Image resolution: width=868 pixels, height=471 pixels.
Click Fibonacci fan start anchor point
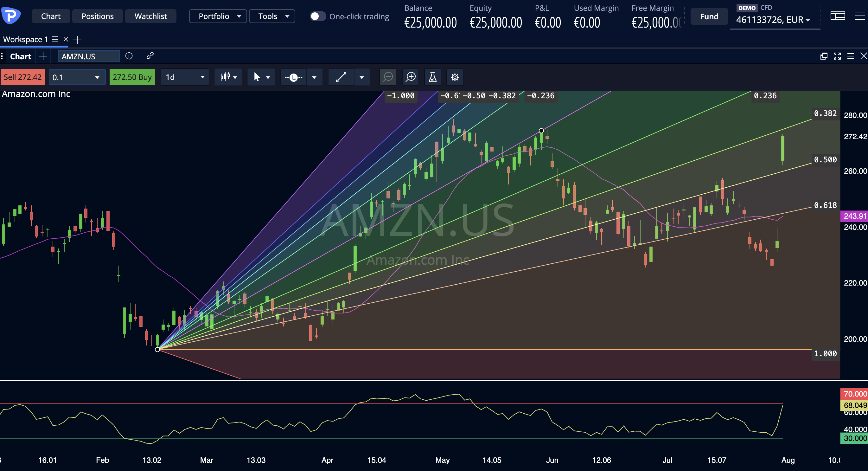coord(157,349)
